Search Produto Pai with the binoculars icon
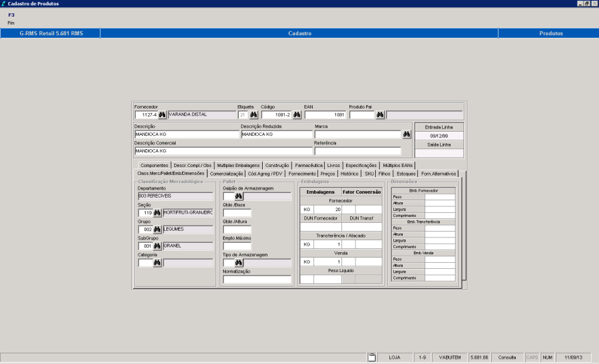Screen dimensions: 599x364 tap(380, 115)
